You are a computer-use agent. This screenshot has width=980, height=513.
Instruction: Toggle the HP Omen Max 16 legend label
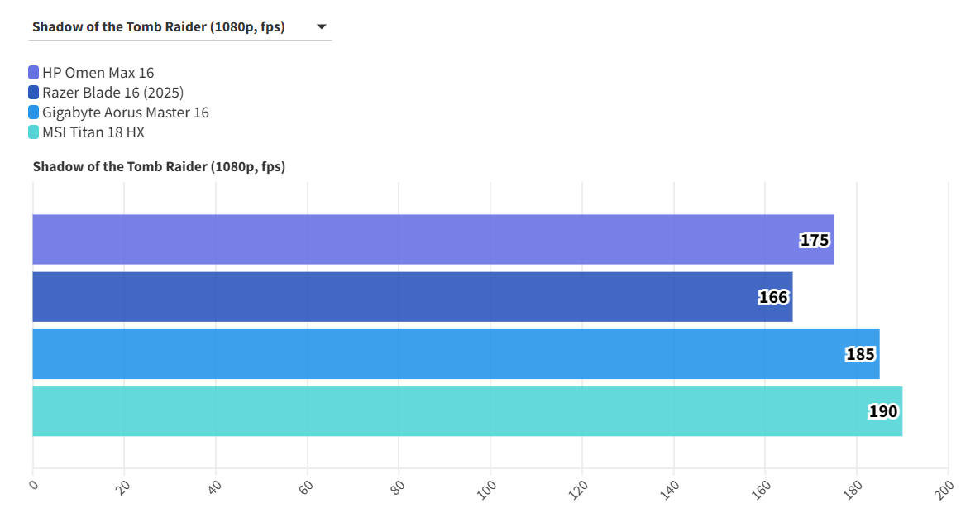[x=98, y=73]
